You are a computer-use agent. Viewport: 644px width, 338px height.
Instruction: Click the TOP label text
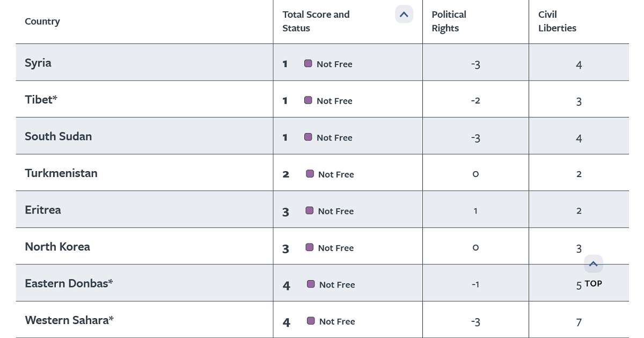594,283
